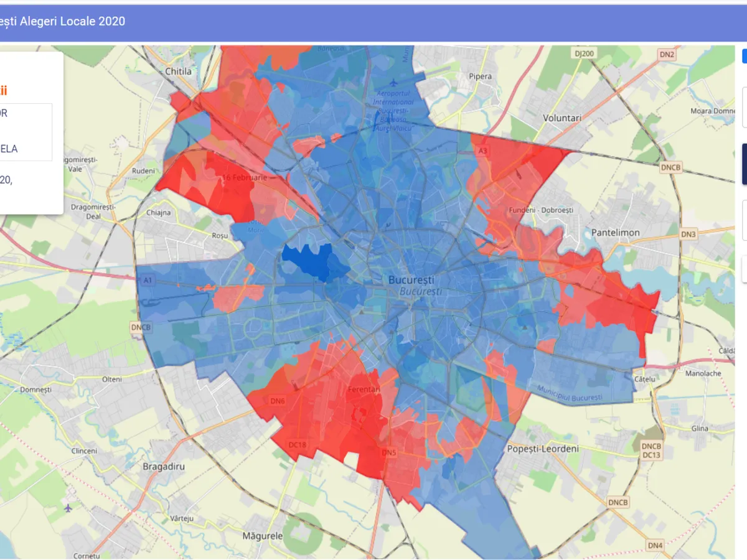This screenshot has height=560, width=747.
Task: Click the A3 motorway shield
Action: point(482,151)
